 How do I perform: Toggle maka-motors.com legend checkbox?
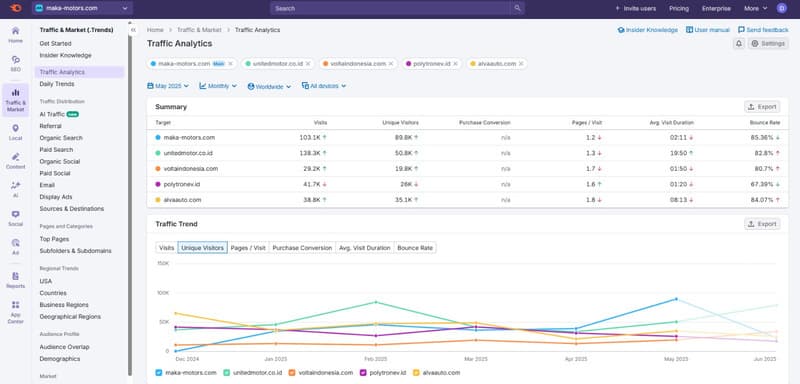click(159, 373)
